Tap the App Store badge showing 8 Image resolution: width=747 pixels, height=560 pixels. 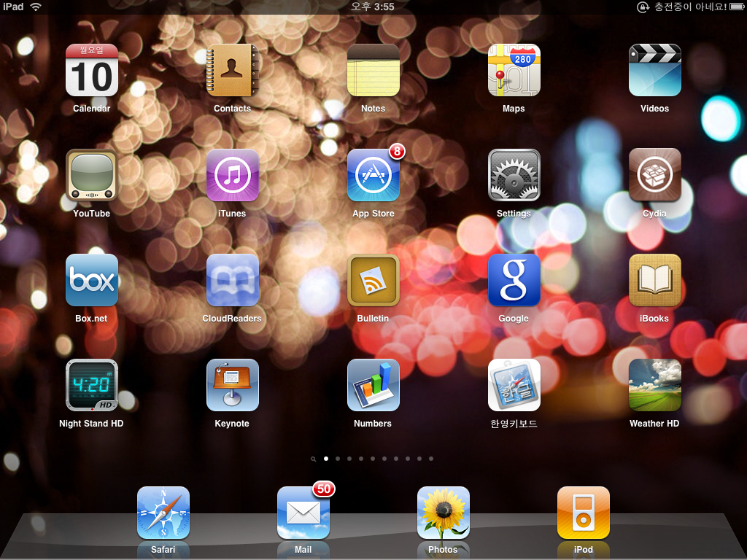pos(397,152)
